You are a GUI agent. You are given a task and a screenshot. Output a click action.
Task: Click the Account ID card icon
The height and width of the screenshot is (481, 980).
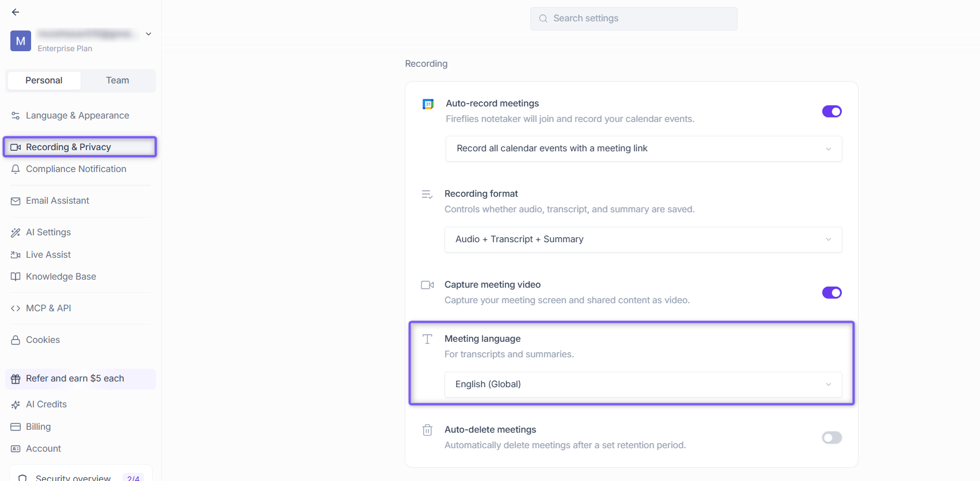pyautogui.click(x=16, y=449)
